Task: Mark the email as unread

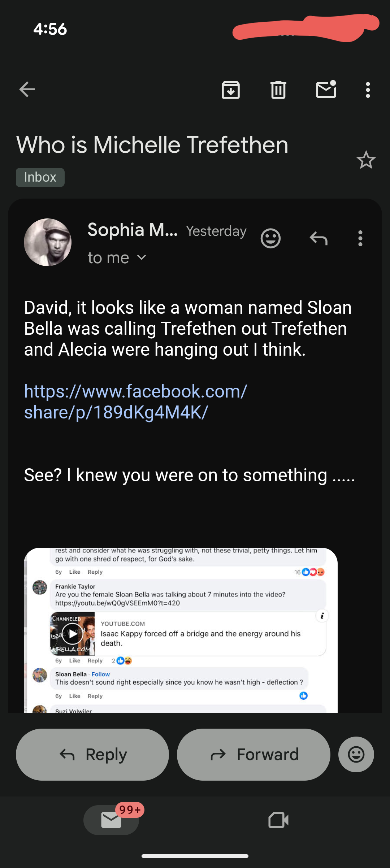Action: (326, 90)
